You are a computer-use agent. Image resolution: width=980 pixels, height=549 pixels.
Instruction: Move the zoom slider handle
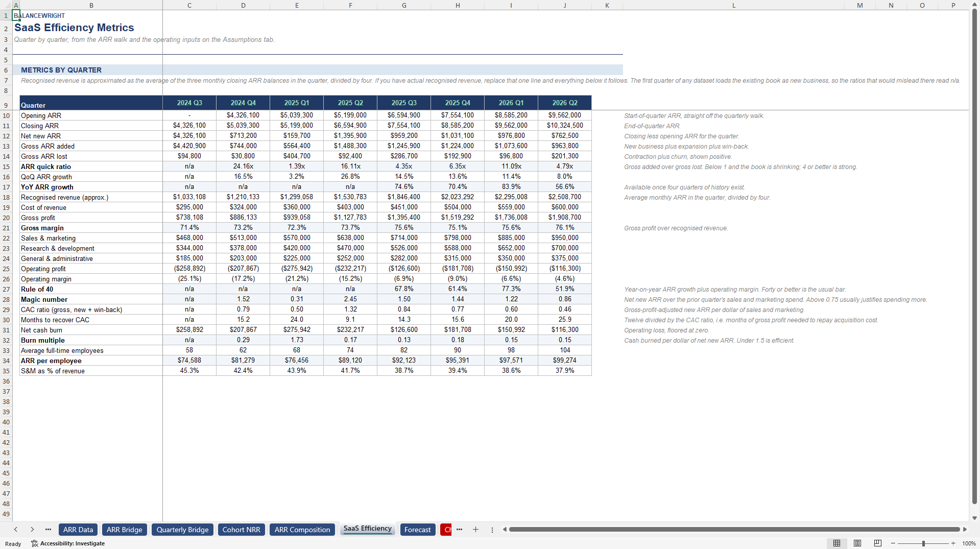click(x=923, y=543)
